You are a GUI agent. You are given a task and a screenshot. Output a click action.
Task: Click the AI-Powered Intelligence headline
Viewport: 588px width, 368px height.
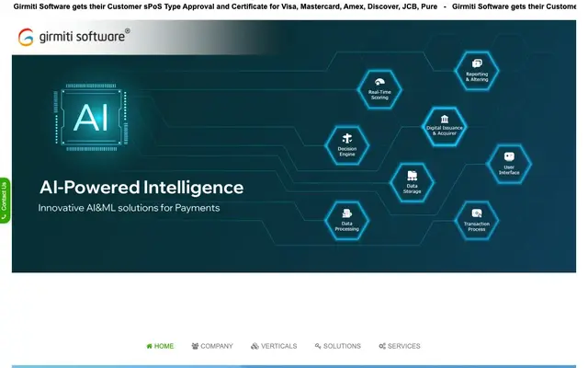pyautogui.click(x=141, y=187)
